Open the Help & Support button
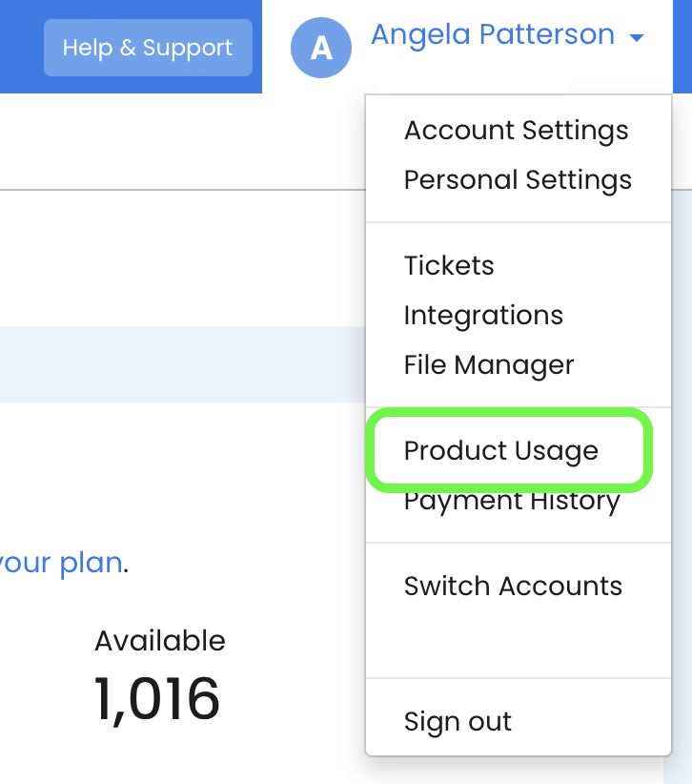Screen dimensions: 692x784 tap(148, 48)
